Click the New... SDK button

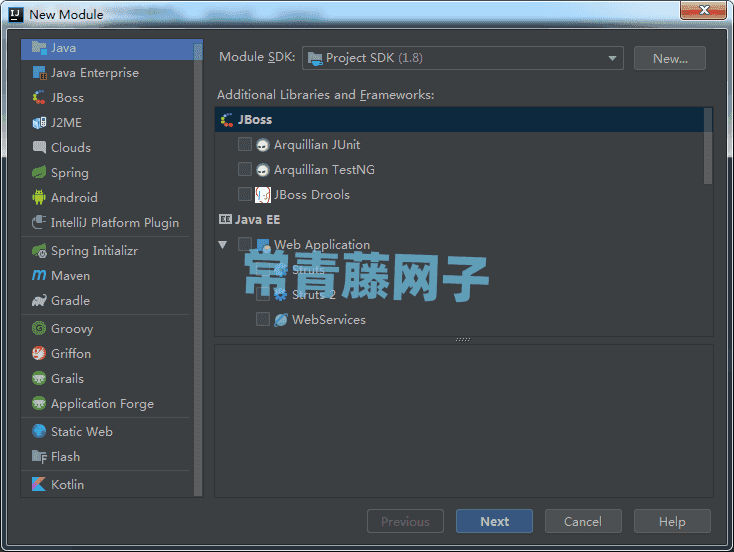[x=669, y=59]
